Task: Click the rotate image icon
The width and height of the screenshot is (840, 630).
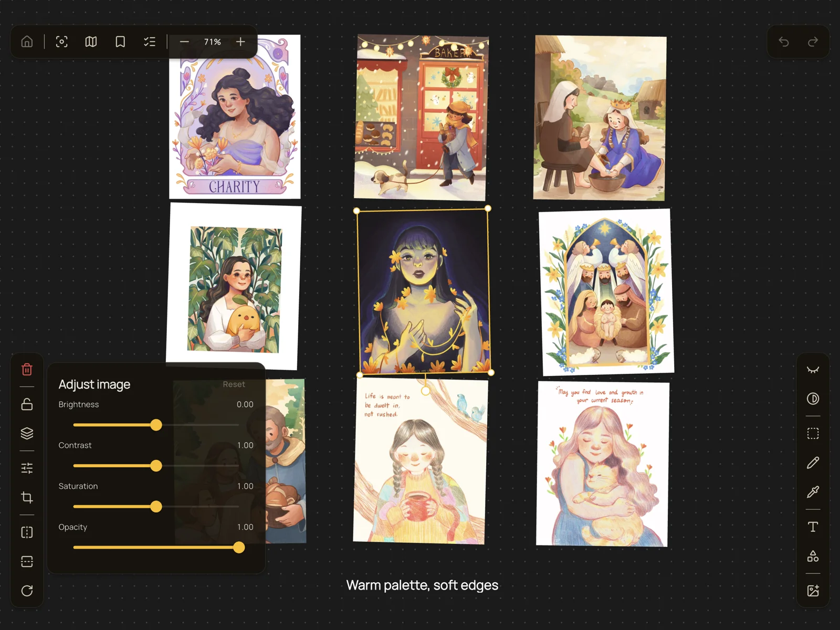Action: (27, 591)
